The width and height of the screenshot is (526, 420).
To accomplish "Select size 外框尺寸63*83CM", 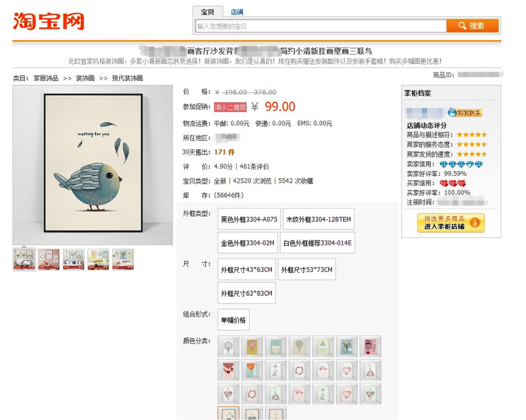I will [x=247, y=293].
